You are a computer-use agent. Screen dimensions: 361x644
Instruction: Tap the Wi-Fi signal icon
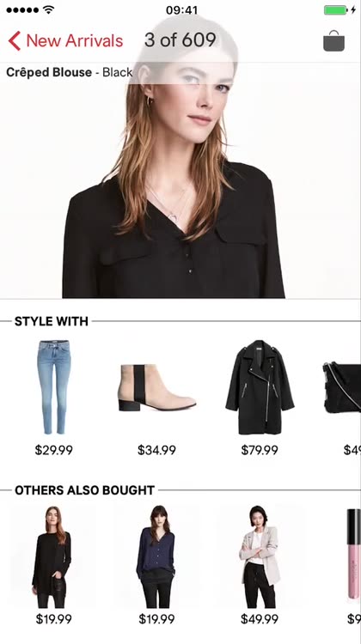48,9
